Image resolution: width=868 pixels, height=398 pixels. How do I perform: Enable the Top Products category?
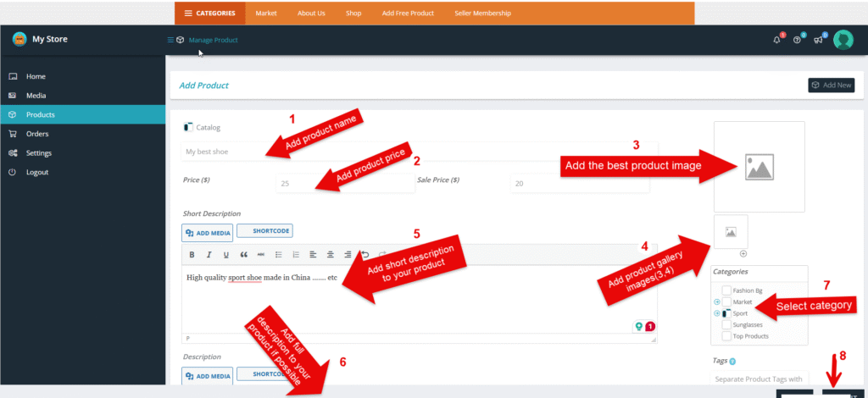726,336
